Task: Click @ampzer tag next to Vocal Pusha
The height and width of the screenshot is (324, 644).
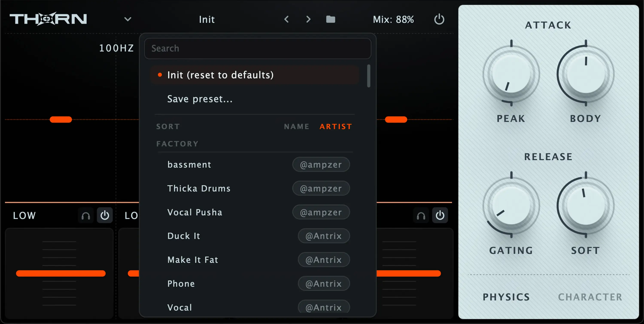Action: pos(321,212)
